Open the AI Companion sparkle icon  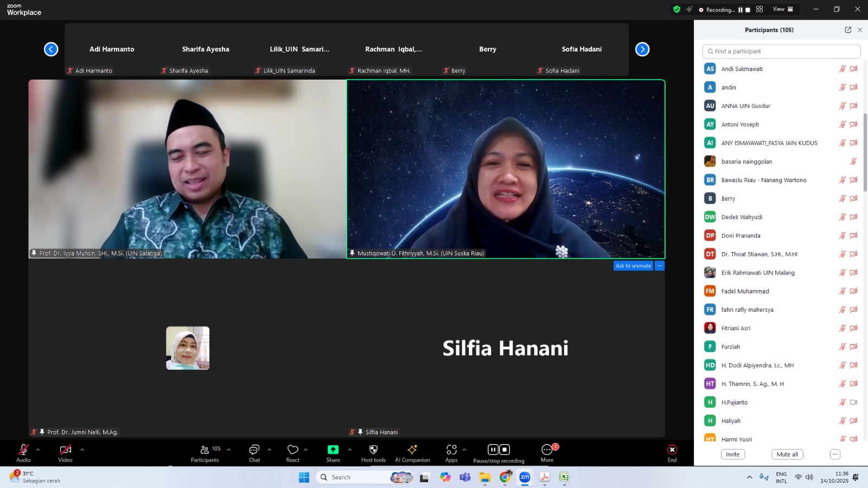[412, 450]
